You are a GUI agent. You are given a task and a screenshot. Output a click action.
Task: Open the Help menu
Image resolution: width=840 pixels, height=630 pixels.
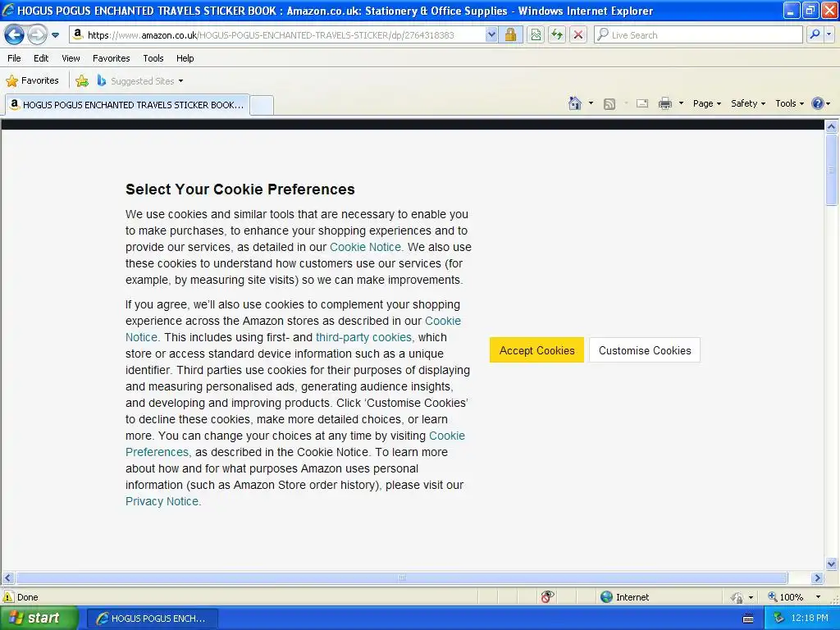(185, 58)
